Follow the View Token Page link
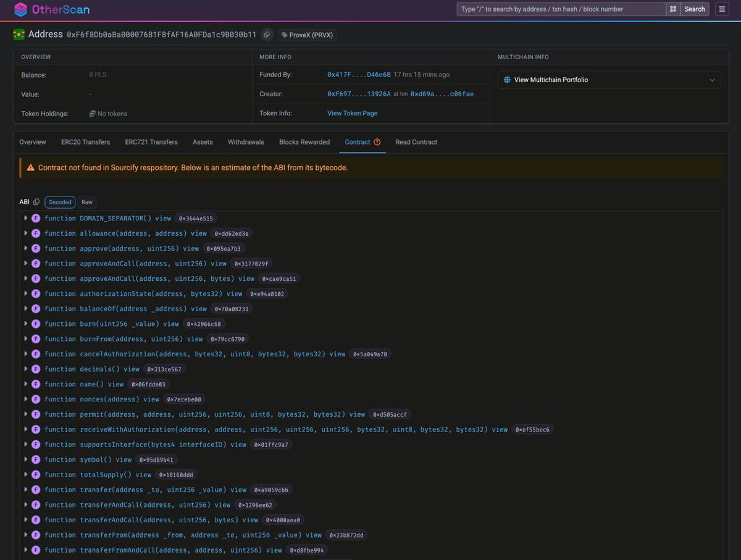This screenshot has width=741, height=560. tap(352, 114)
